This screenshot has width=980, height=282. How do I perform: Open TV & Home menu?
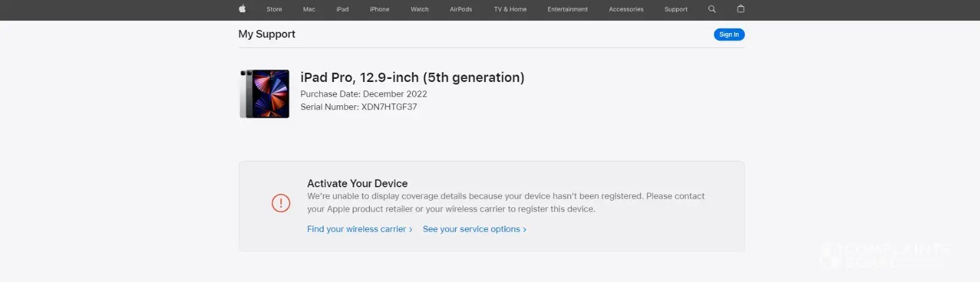click(x=510, y=9)
